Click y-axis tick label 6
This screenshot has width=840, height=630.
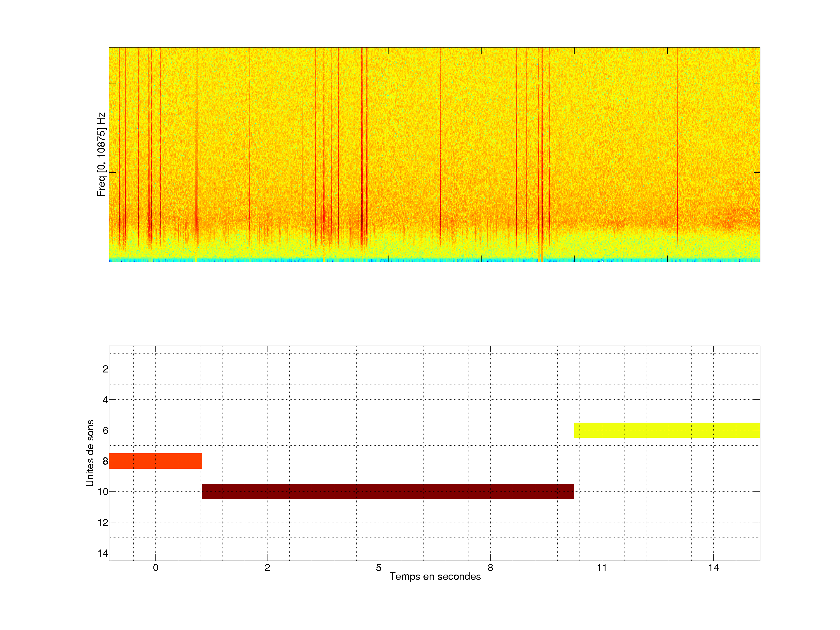(x=105, y=430)
